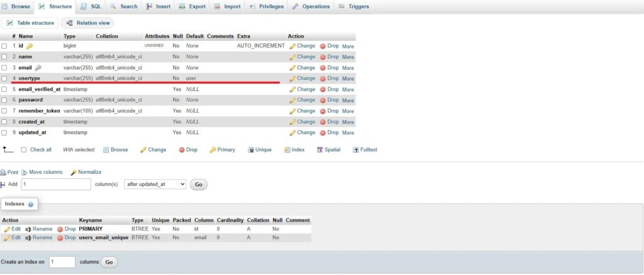Click the Change pencil icon for usertype row
Image resolution: width=644 pixels, height=275 pixels.
292,78
